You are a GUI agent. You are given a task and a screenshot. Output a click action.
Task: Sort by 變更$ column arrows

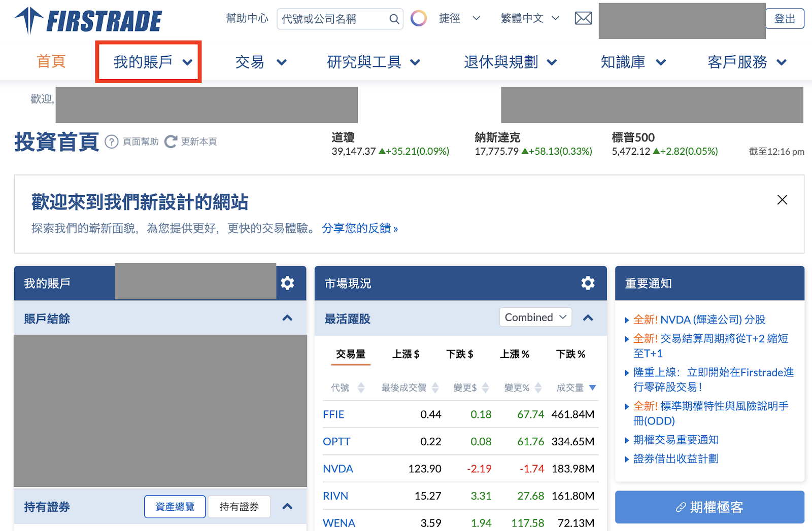tap(486, 388)
